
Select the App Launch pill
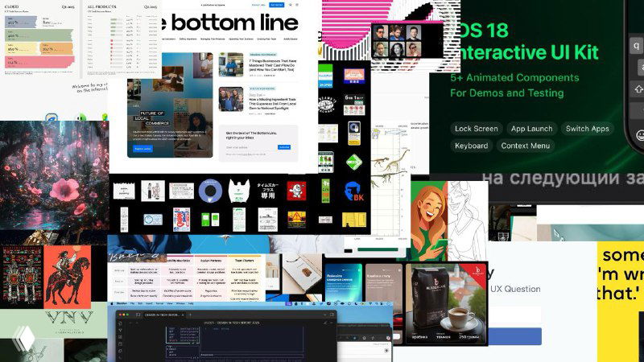[531, 129]
